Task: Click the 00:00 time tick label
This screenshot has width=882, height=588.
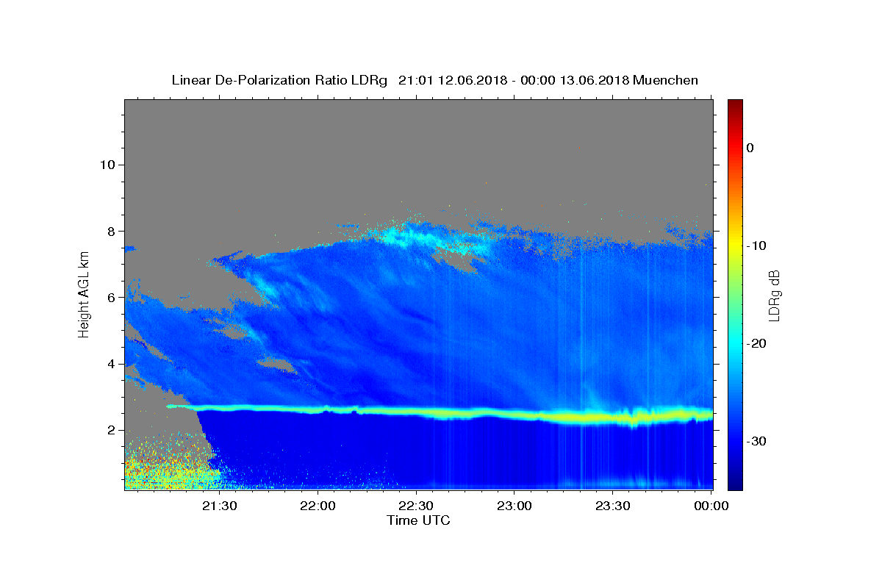Action: 711,506
